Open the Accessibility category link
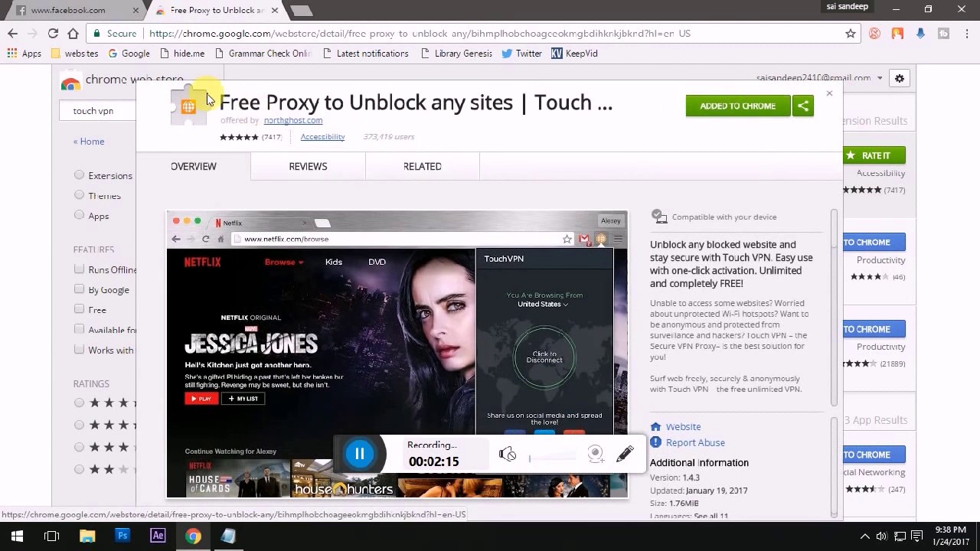Screen dimensions: 980x551 pos(322,136)
